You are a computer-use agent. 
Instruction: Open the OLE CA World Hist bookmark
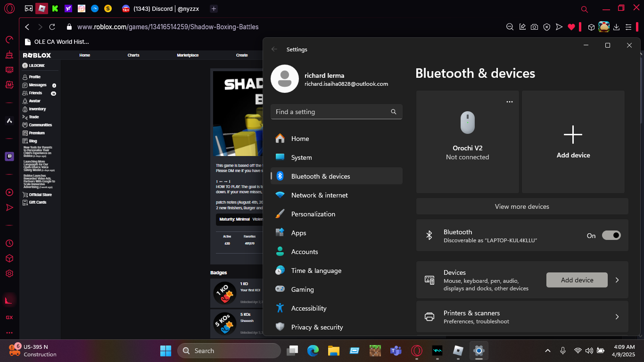pyautogui.click(x=57, y=41)
